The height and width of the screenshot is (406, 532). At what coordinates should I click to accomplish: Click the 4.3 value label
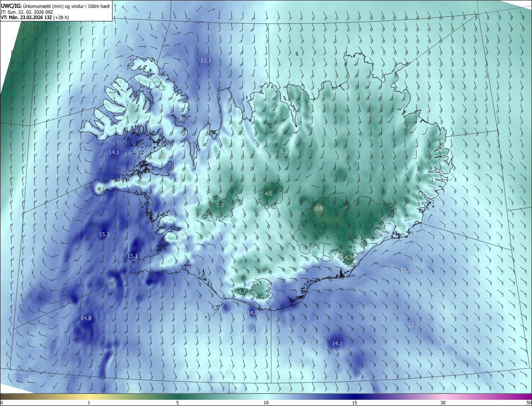click(348, 258)
